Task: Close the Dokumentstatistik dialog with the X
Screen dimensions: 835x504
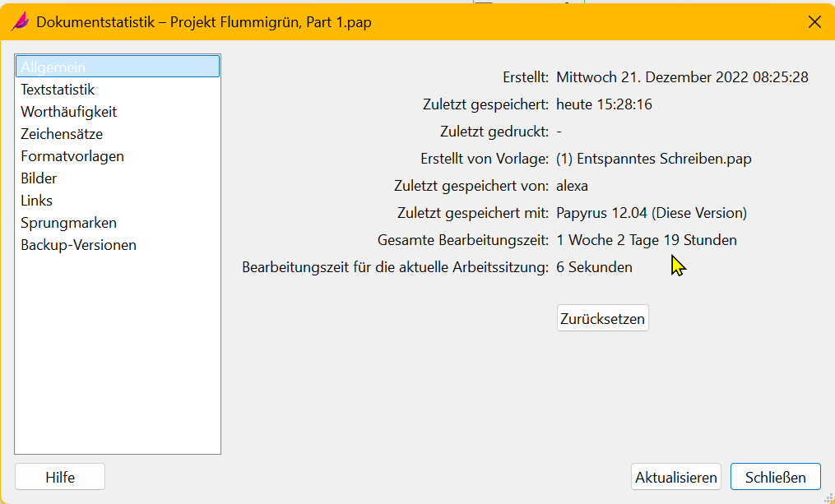Action: (x=814, y=22)
